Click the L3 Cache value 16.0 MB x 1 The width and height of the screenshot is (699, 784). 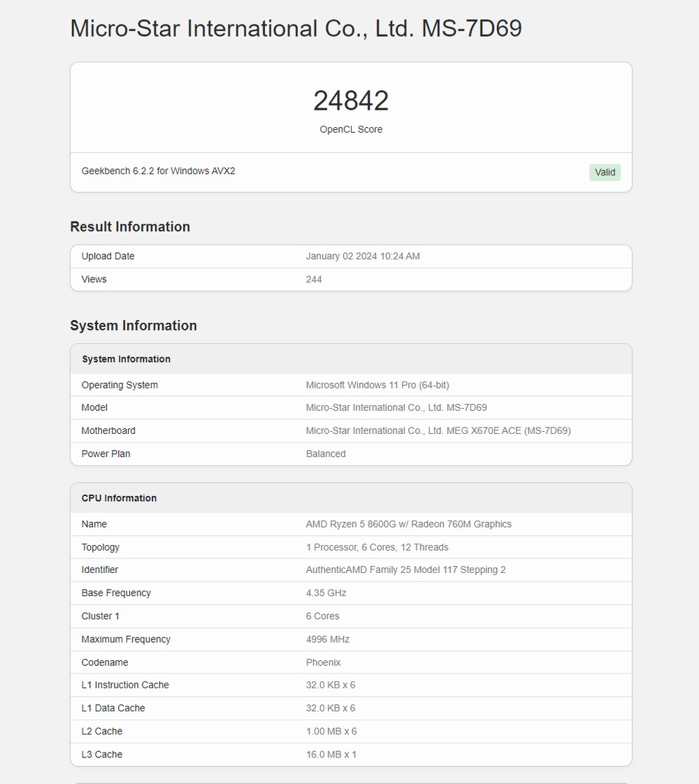(x=331, y=755)
